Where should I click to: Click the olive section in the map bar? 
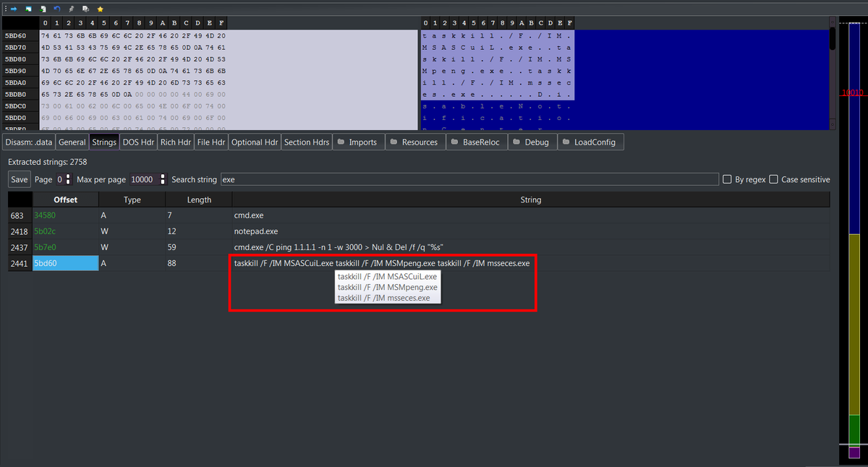point(854,324)
